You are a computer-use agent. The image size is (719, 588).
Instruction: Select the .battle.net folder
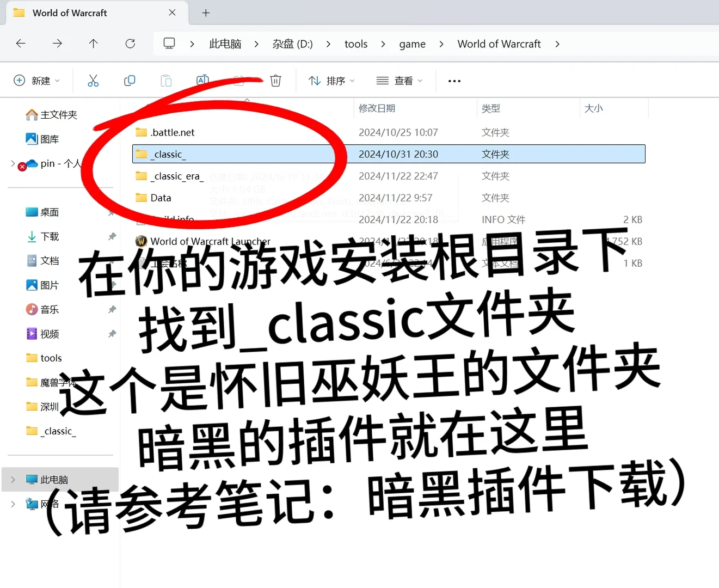[x=165, y=132]
